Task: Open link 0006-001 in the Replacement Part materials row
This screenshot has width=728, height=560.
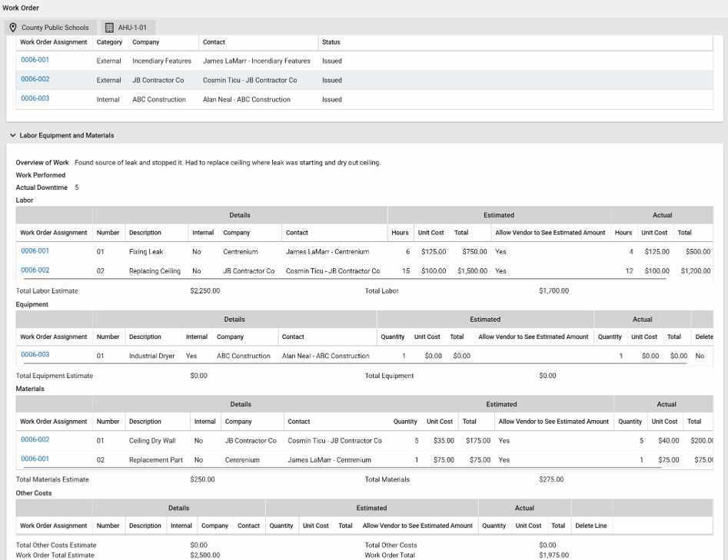Action: (35, 459)
